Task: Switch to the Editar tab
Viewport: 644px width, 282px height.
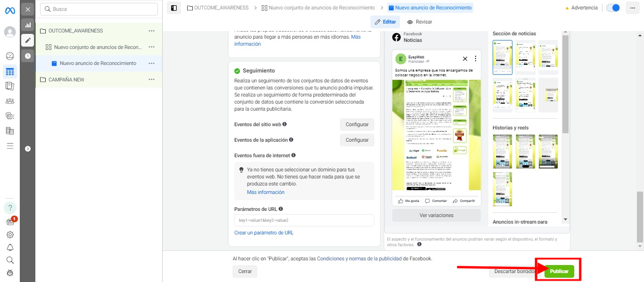Action: coord(385,22)
